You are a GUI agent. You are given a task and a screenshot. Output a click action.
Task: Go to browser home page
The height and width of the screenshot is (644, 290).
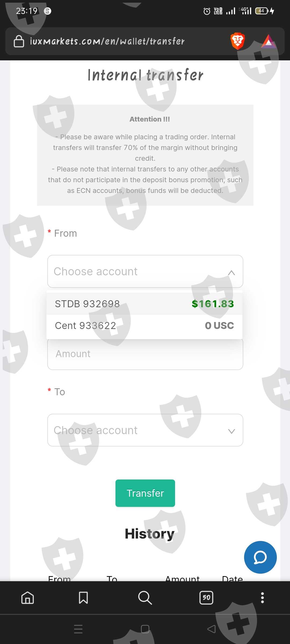pos(28,598)
